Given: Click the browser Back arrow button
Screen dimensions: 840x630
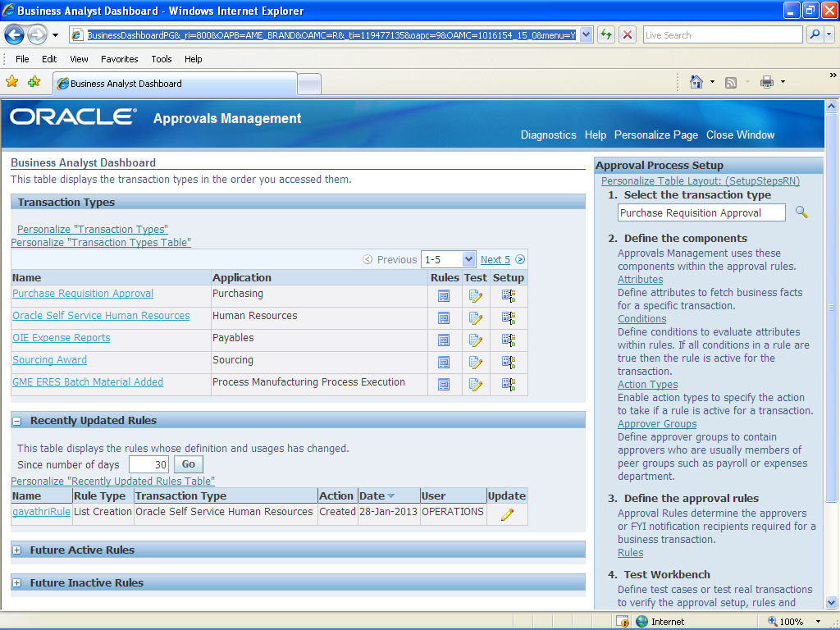Looking at the screenshot, I should [x=15, y=34].
